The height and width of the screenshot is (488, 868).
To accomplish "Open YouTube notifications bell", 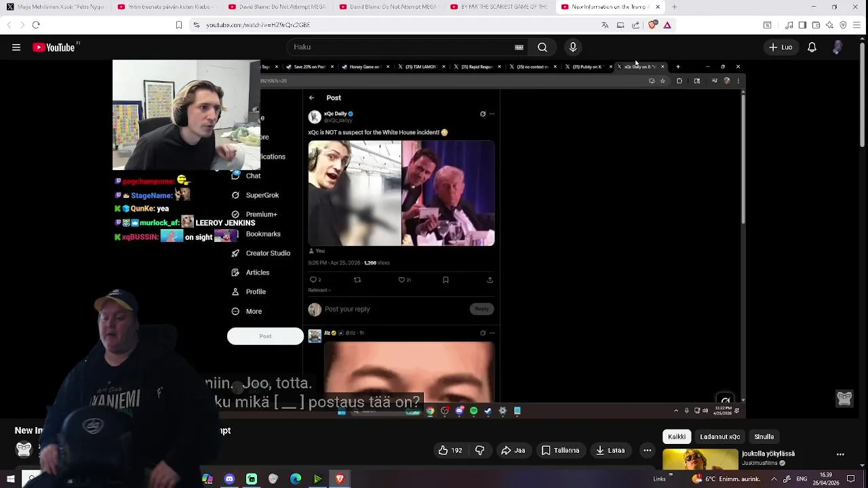I will click(812, 47).
